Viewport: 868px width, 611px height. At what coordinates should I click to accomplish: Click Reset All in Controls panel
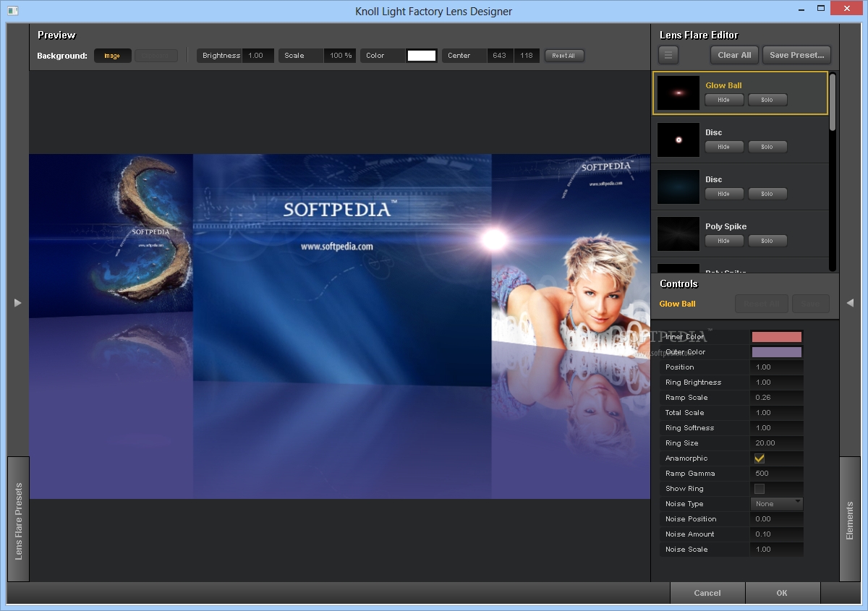coord(762,304)
